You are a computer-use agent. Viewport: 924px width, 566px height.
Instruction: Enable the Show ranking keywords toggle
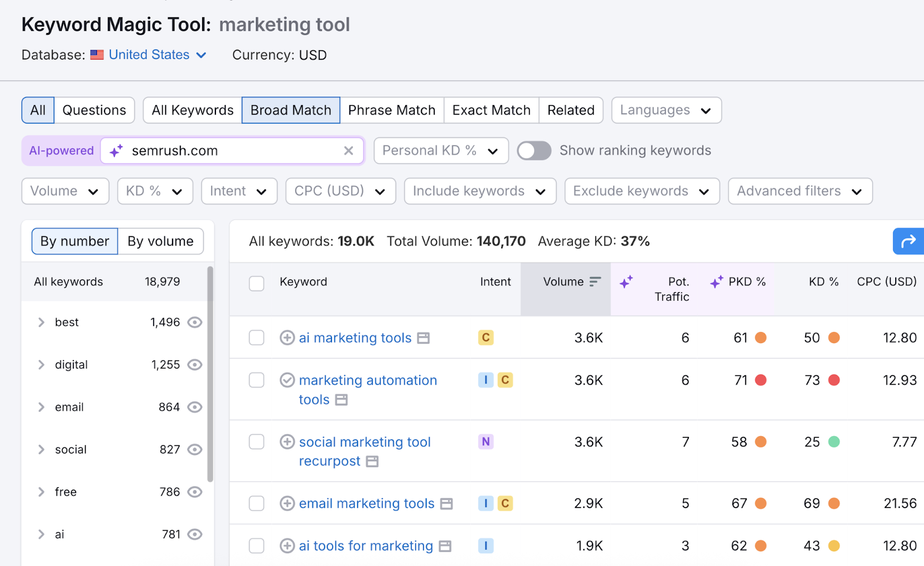[533, 150]
